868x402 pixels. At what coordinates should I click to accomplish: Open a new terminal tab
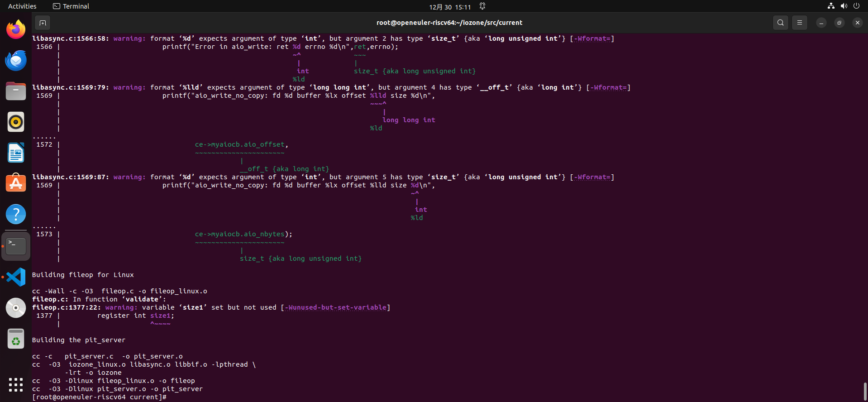tap(43, 23)
